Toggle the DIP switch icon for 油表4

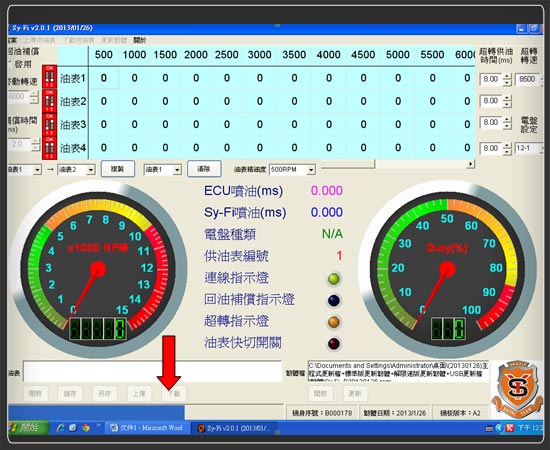point(49,148)
